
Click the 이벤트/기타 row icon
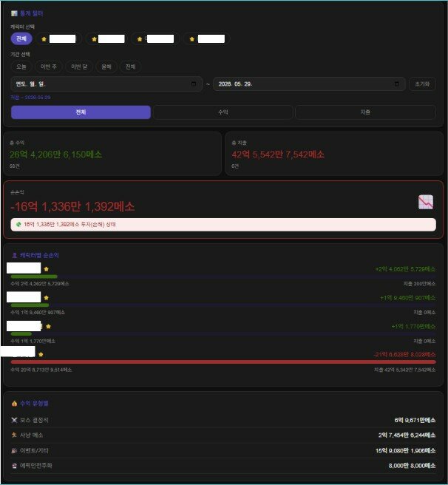click(14, 451)
